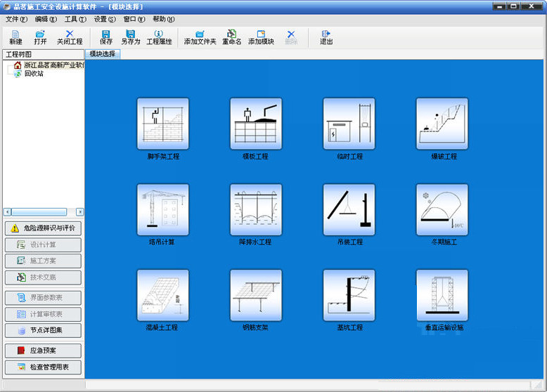This screenshot has height=392, width=547.
Task: Select the 冬期施工 winter construction icon
Action: [x=442, y=210]
